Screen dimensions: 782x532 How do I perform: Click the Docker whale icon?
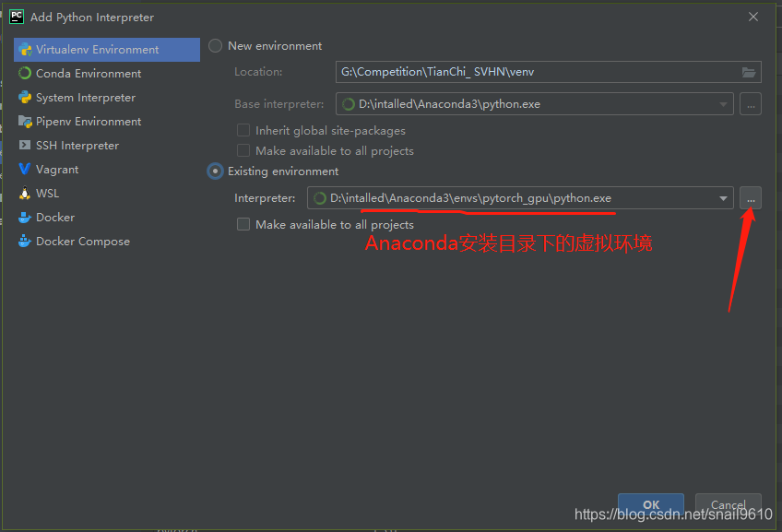(25, 218)
